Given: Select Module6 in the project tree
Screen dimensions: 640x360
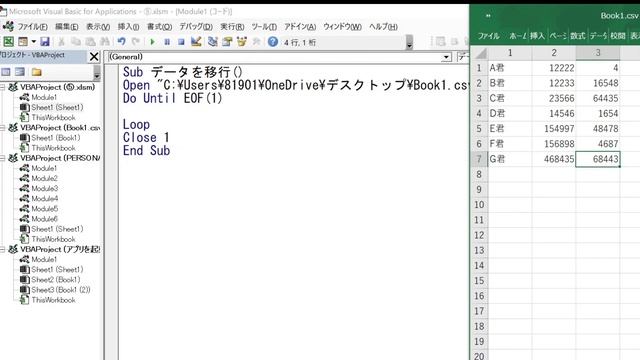Looking at the screenshot, I should pos(44,219).
